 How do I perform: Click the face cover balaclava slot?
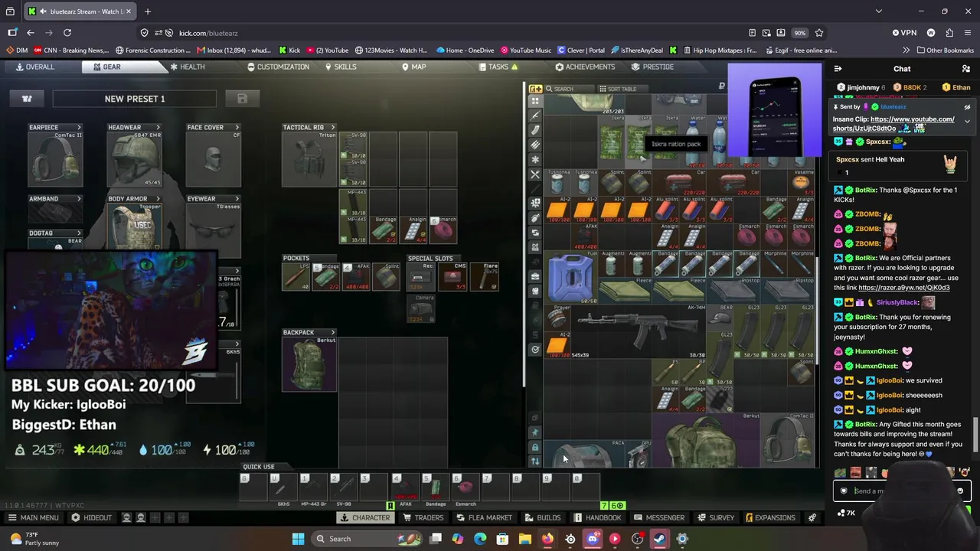coord(214,159)
